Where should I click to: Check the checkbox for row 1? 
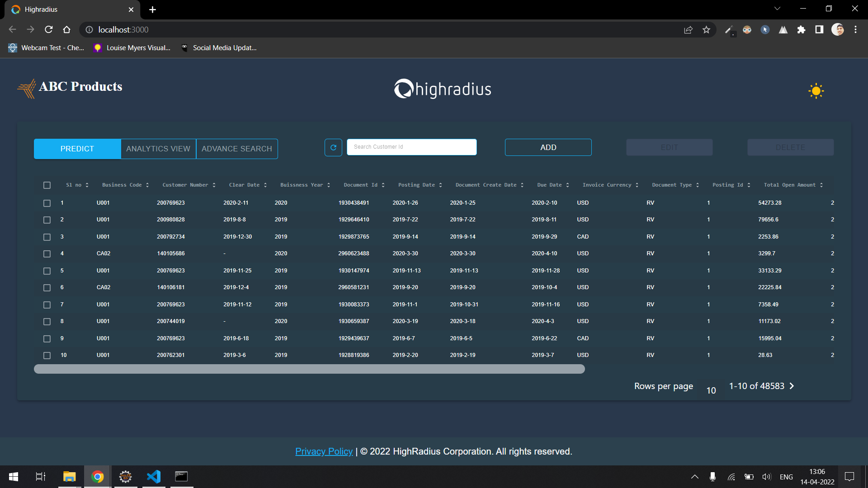pos(47,203)
